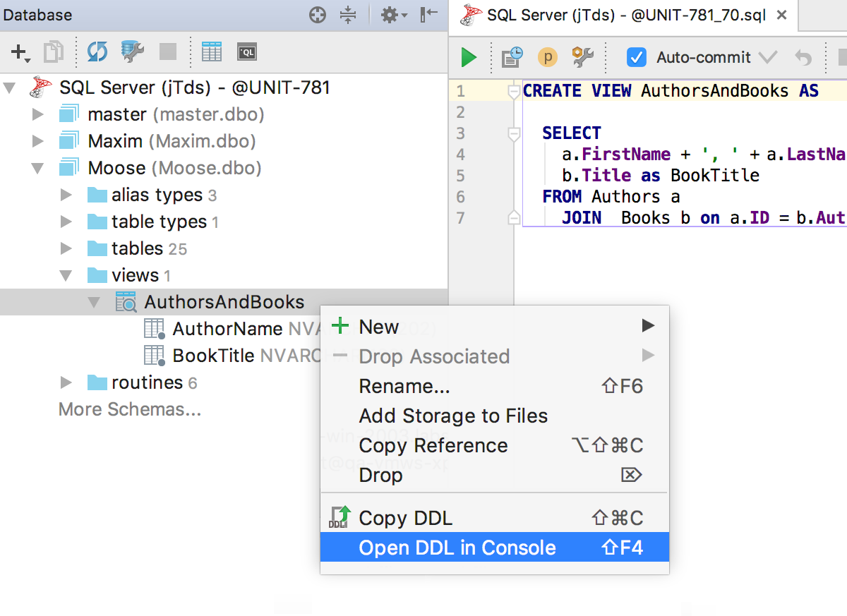Click the Scroll from Editor target icon
This screenshot has height=616, width=847.
pos(318,15)
